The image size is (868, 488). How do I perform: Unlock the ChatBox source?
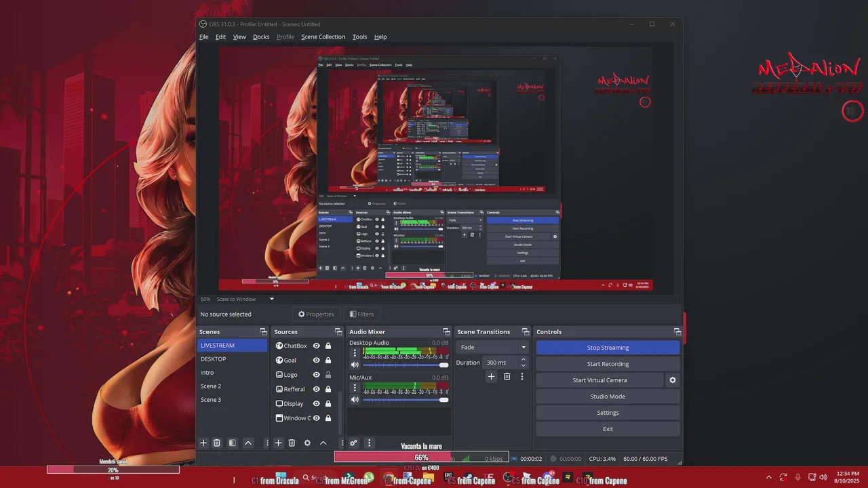pos(328,346)
